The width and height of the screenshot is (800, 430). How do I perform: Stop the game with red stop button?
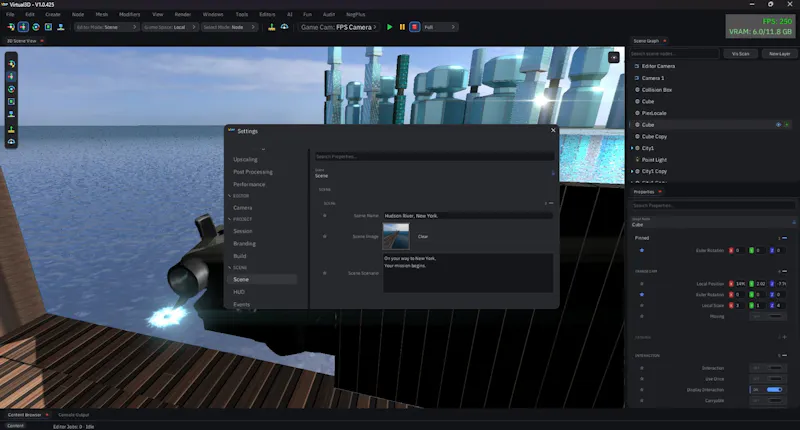point(415,27)
